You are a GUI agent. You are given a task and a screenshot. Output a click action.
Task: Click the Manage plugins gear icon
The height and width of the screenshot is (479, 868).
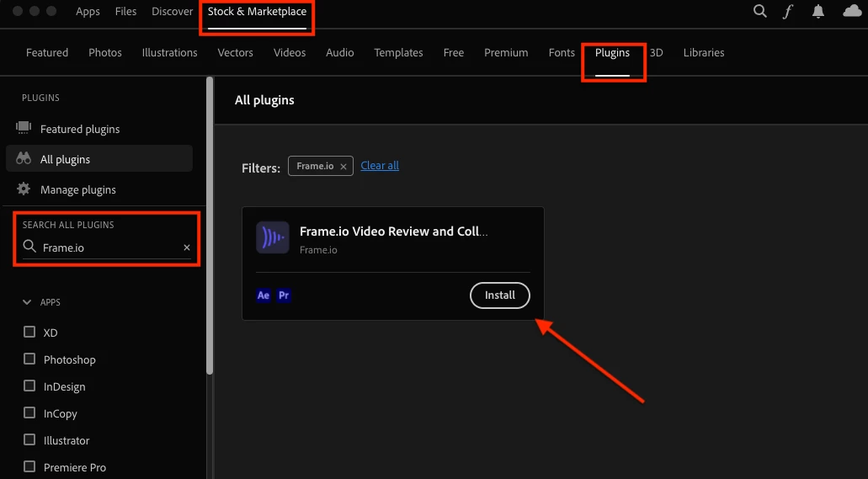24,189
